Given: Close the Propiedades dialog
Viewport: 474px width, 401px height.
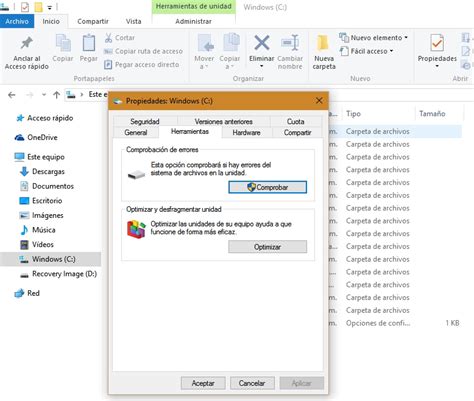Looking at the screenshot, I should pos(319,100).
